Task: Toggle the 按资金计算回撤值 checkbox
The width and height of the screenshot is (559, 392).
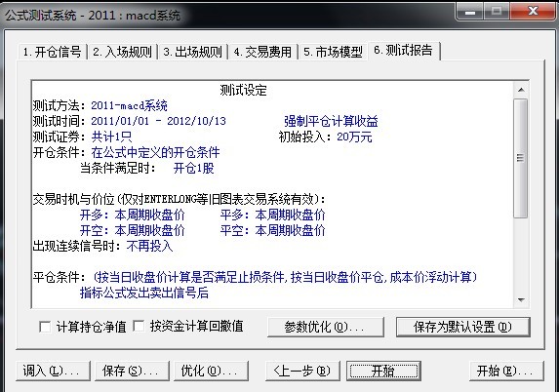Action: click(x=139, y=326)
